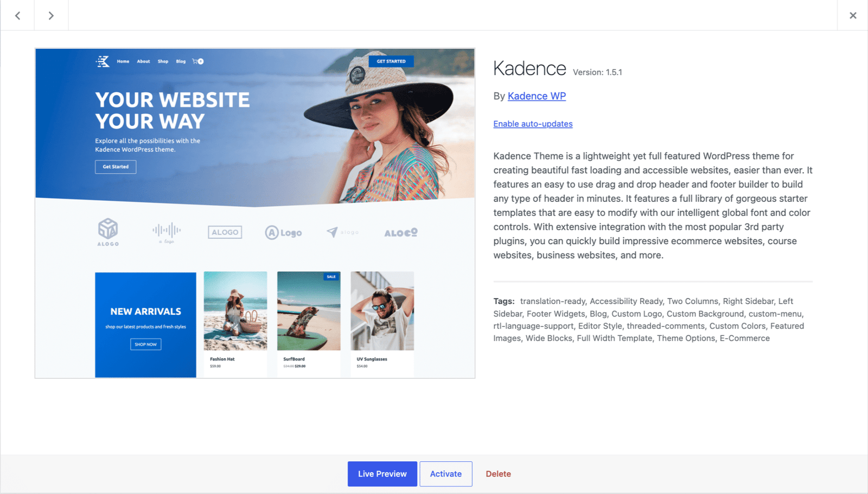Open the Kadence WP author link
The width and height of the screenshot is (868, 494).
pos(537,96)
